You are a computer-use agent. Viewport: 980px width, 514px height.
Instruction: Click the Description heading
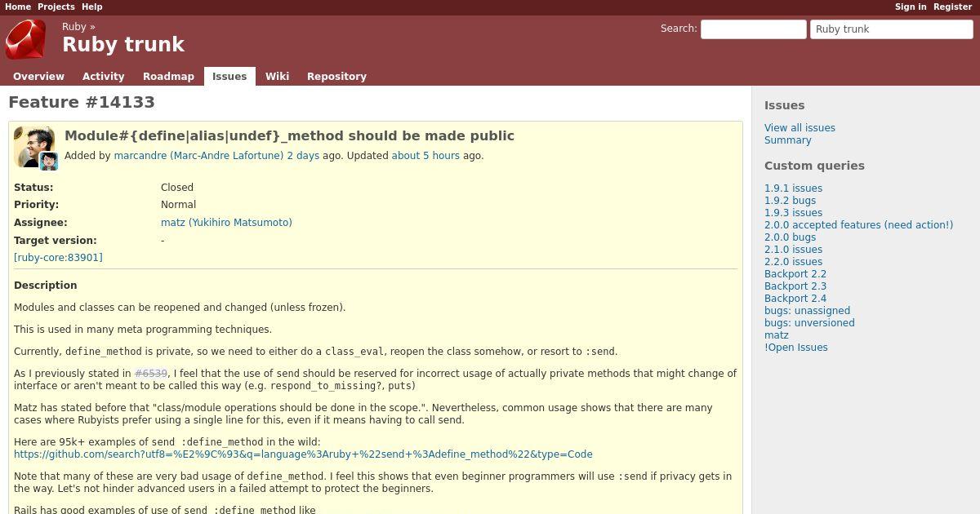[46, 285]
